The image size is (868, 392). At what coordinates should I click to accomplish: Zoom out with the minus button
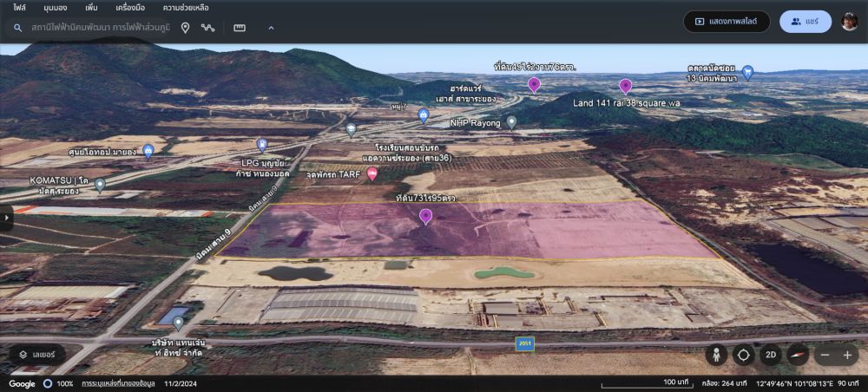pyautogui.click(x=825, y=355)
